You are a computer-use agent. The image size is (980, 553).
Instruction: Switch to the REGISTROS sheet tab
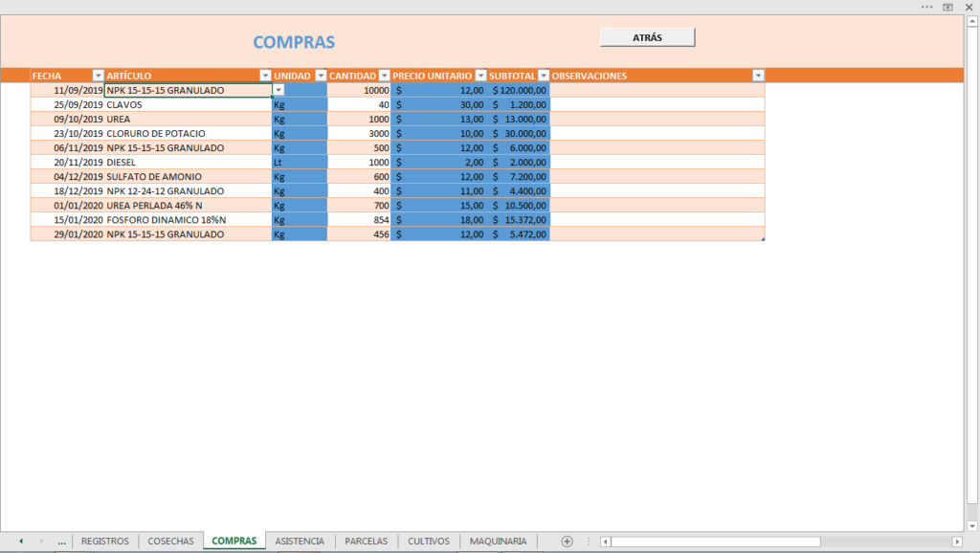(x=105, y=542)
